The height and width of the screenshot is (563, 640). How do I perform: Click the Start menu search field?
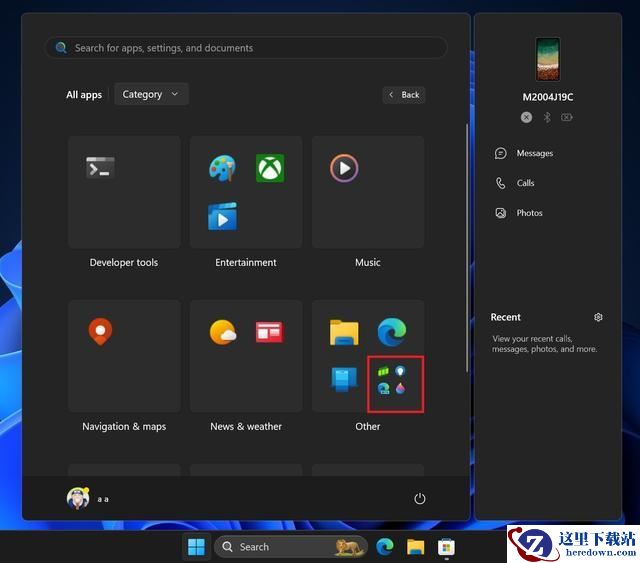(246, 48)
